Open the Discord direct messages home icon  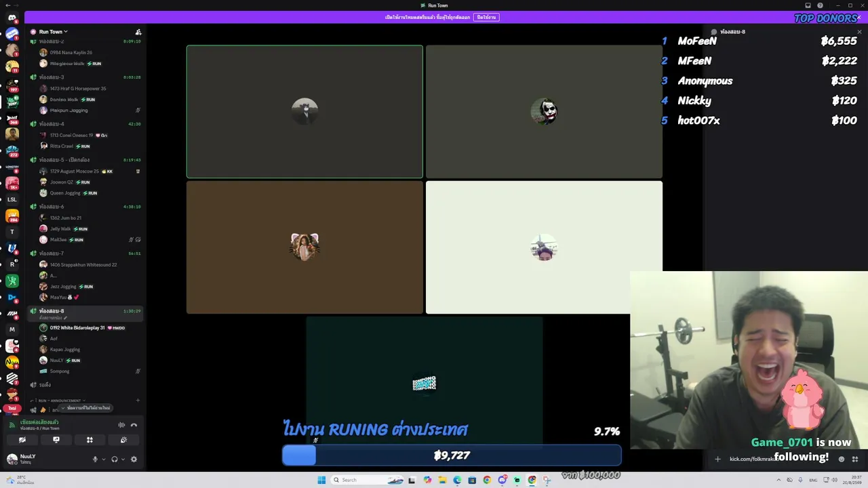pyautogui.click(x=12, y=18)
